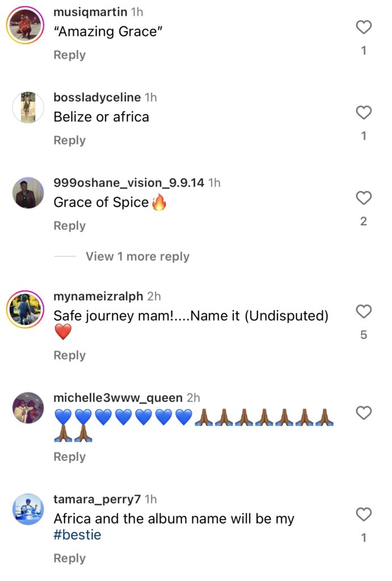
Task: Reply to mynameizralph's comment
Action: click(70, 355)
